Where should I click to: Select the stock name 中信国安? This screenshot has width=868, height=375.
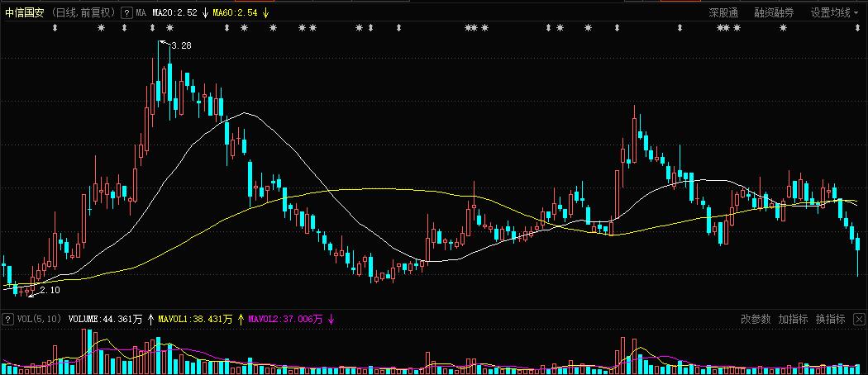click(24, 12)
